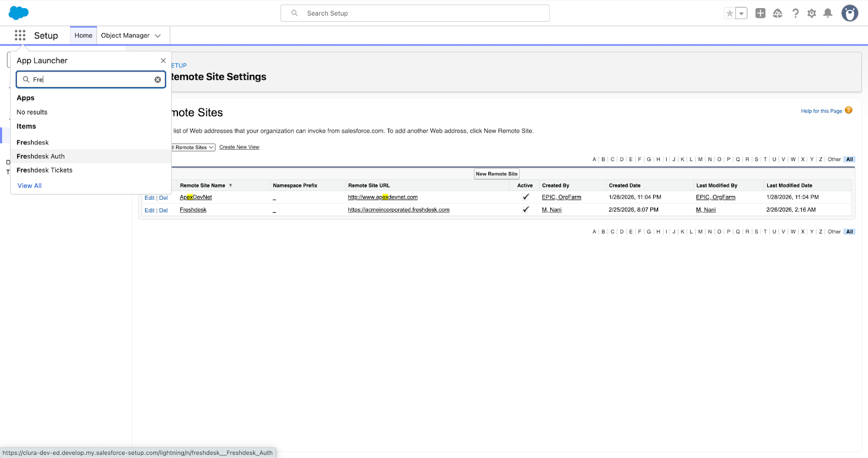Open the Freshdesk Tickets item

[x=91, y=170]
